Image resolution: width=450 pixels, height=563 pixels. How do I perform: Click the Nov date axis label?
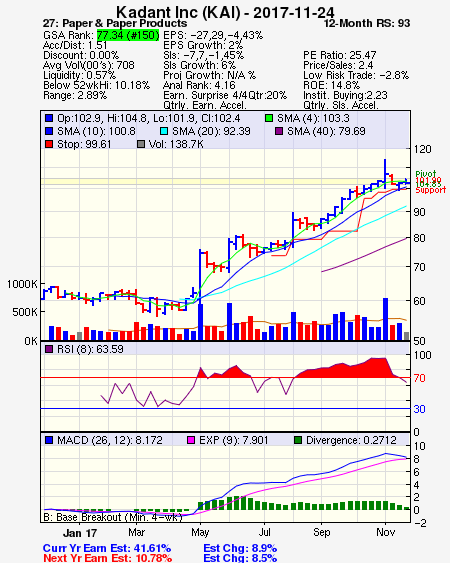click(x=386, y=532)
